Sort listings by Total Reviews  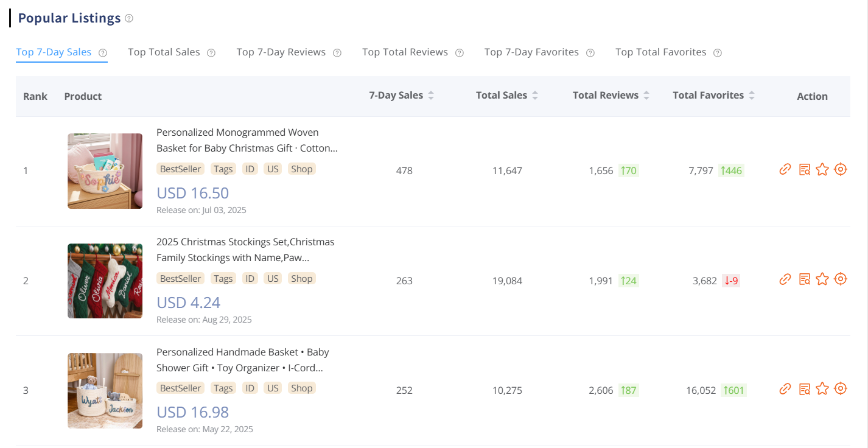(x=646, y=95)
